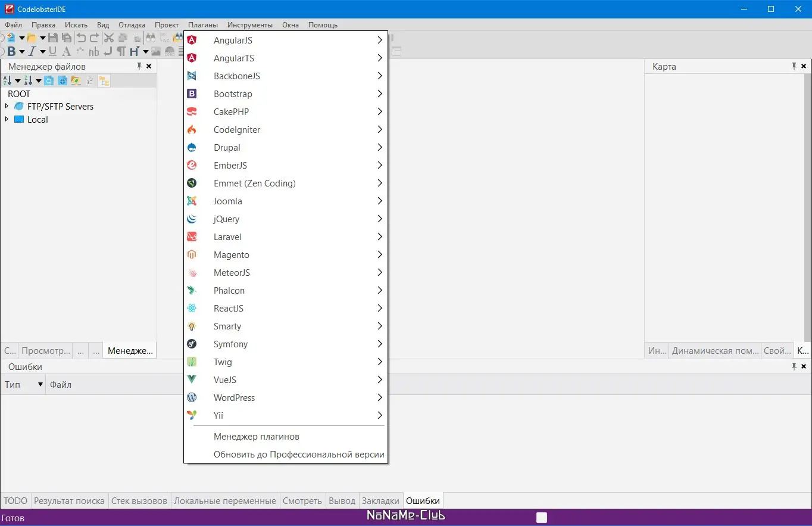
Task: Switch to the Просмотр... tab
Action: pos(46,351)
